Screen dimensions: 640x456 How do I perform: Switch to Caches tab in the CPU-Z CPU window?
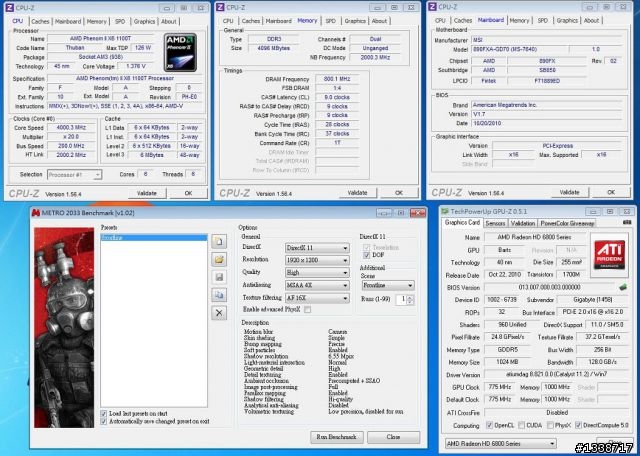click(40, 22)
